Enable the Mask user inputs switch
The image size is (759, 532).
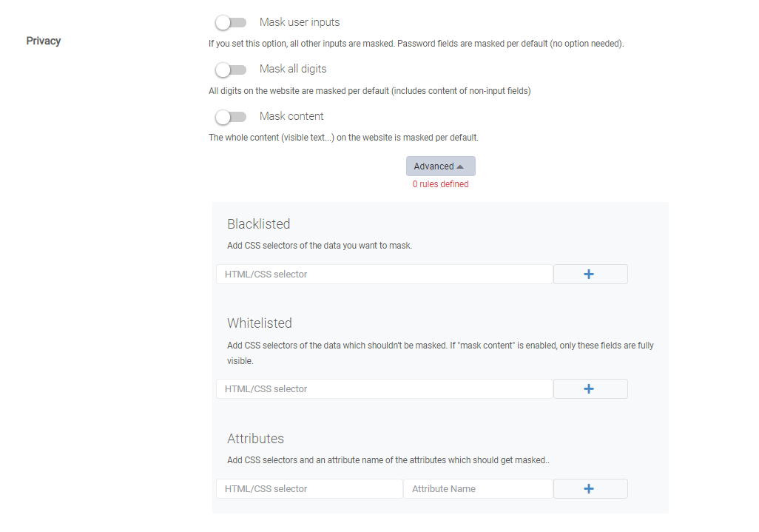(x=231, y=22)
